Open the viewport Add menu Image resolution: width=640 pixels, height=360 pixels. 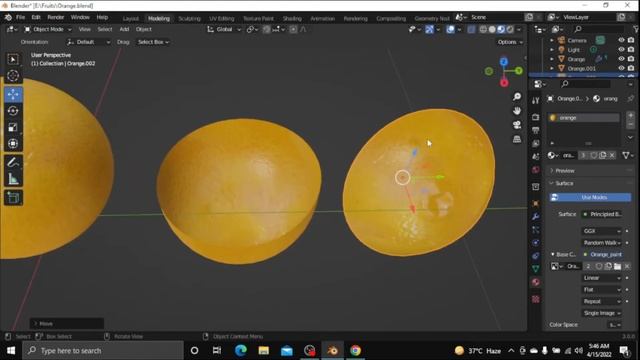[x=124, y=29]
